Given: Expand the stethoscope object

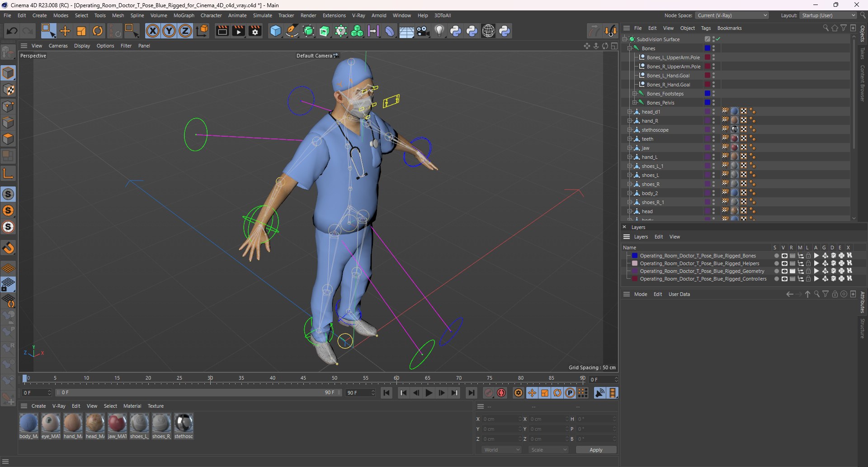Looking at the screenshot, I should (x=629, y=130).
